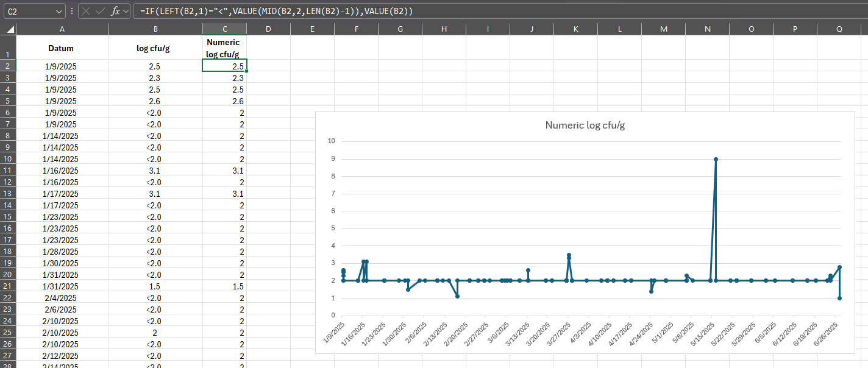Click the Select All corner triangle

(10, 29)
